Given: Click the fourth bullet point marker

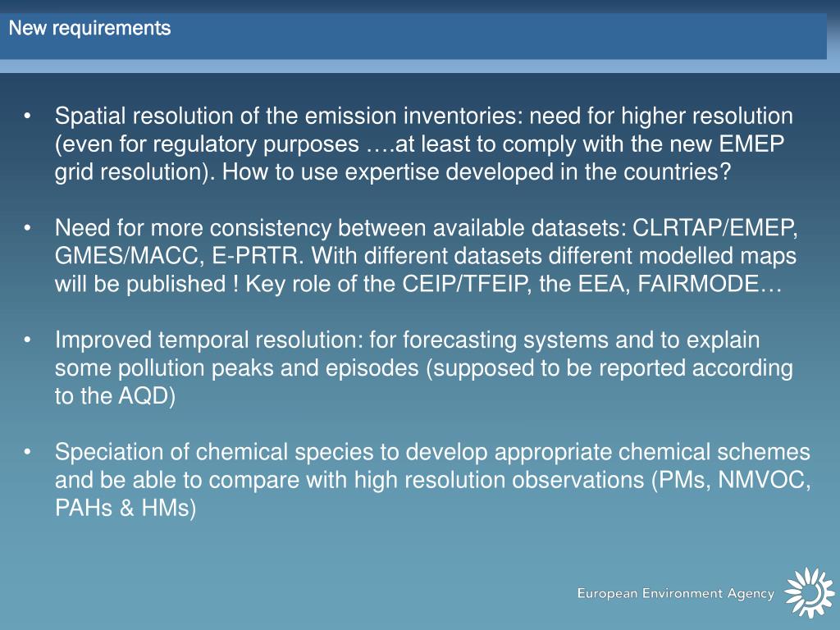Looking at the screenshot, I should click(27, 452).
